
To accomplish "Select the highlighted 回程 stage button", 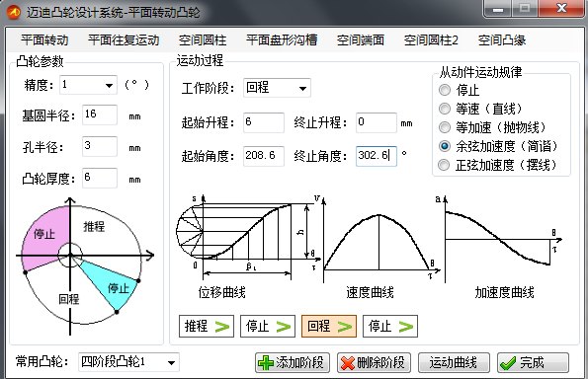I will coord(329,326).
